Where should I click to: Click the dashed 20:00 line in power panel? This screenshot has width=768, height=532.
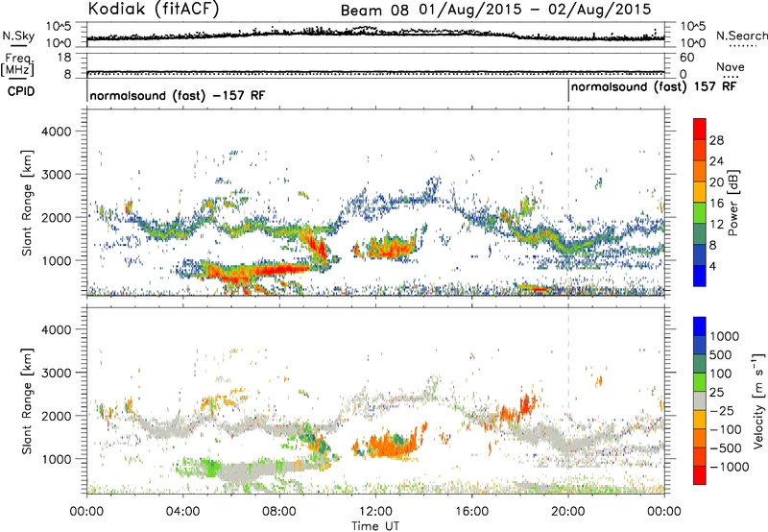click(x=568, y=202)
